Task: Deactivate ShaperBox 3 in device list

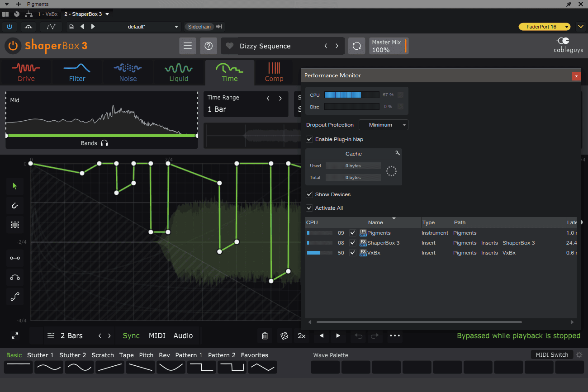Action: click(353, 243)
